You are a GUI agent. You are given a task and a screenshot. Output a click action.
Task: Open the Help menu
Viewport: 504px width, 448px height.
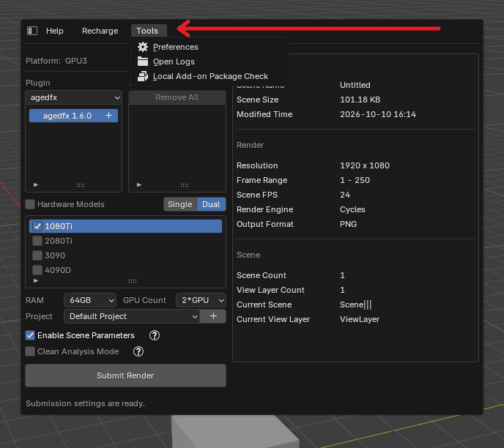[x=55, y=31]
